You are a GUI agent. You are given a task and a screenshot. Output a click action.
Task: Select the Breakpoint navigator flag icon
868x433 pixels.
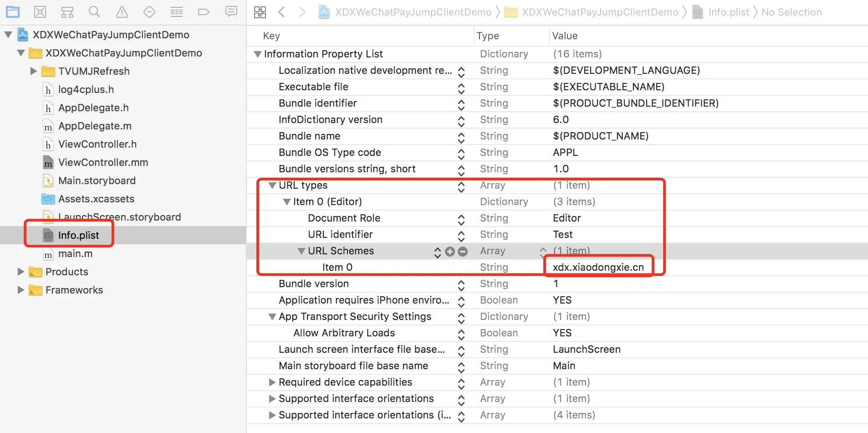(204, 12)
